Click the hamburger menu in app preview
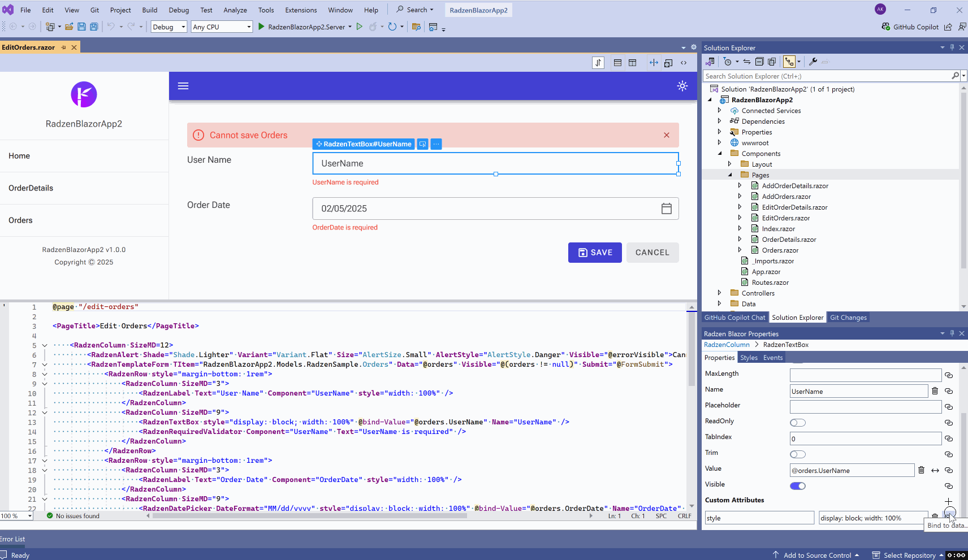Image resolution: width=968 pixels, height=560 pixels. [183, 86]
